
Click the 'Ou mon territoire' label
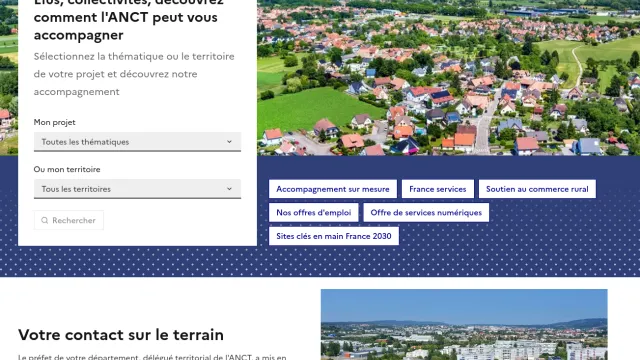67,169
